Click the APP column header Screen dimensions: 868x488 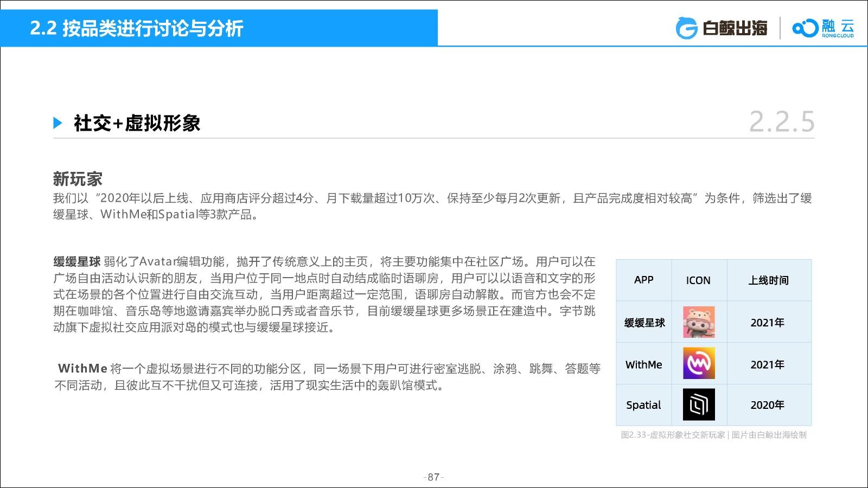(644, 280)
